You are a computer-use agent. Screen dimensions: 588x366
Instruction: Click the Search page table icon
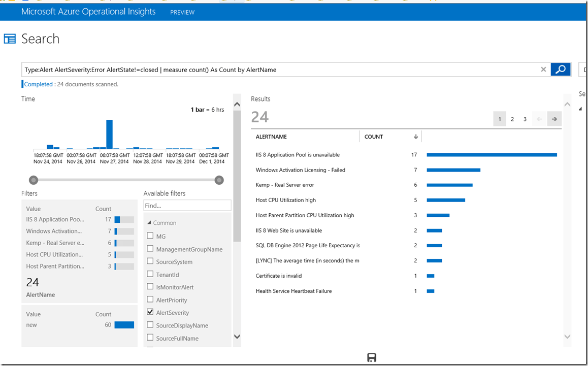[x=10, y=39]
